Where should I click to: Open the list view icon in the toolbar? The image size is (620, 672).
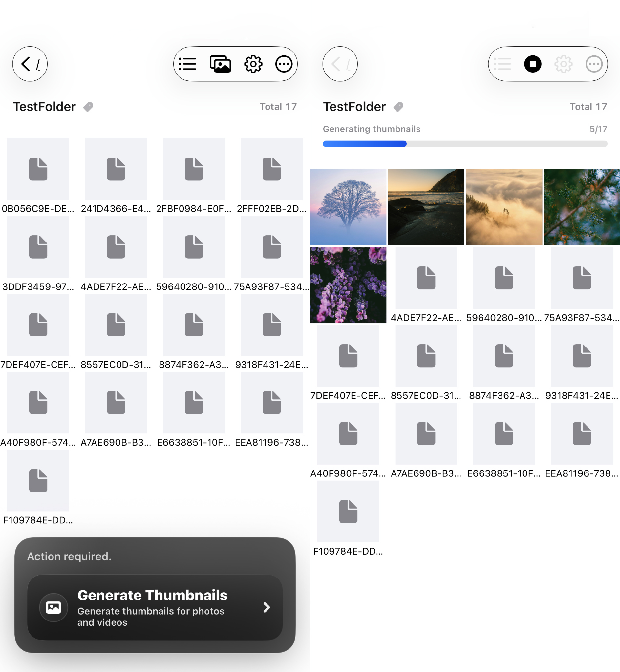coord(187,64)
